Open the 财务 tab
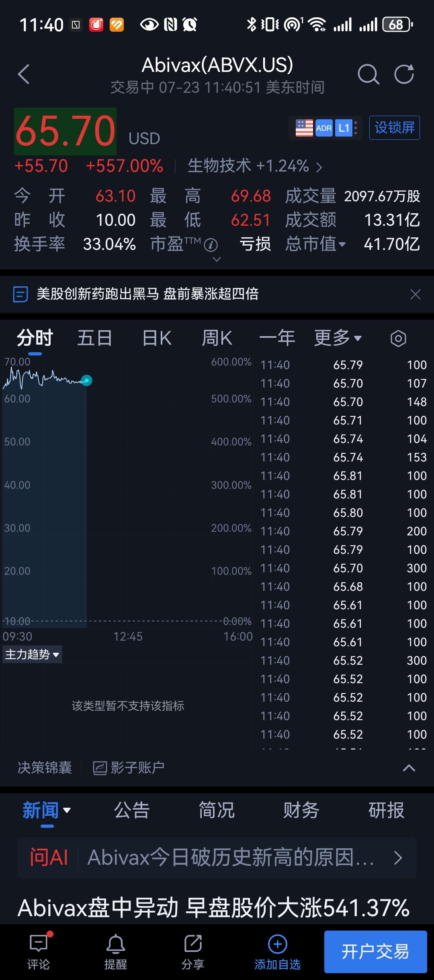 (301, 810)
